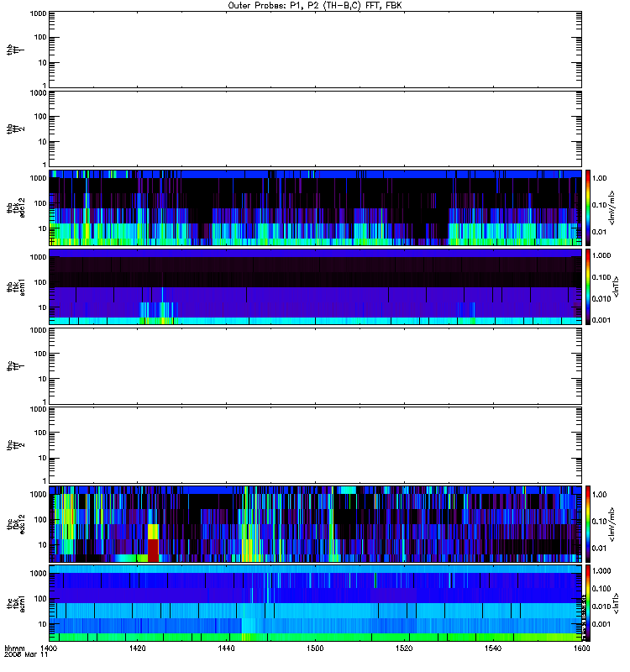Click the thc fbk edc12 color bar

(588, 524)
